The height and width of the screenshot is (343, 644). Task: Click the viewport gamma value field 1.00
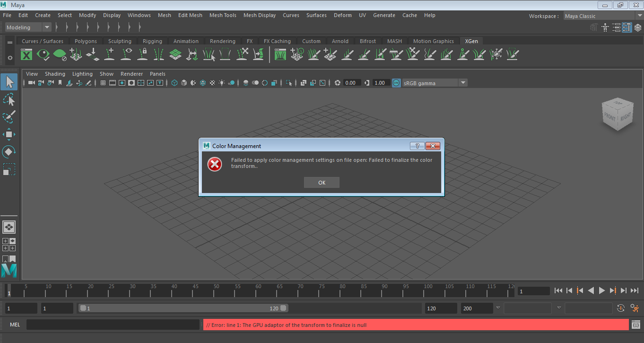pyautogui.click(x=381, y=83)
